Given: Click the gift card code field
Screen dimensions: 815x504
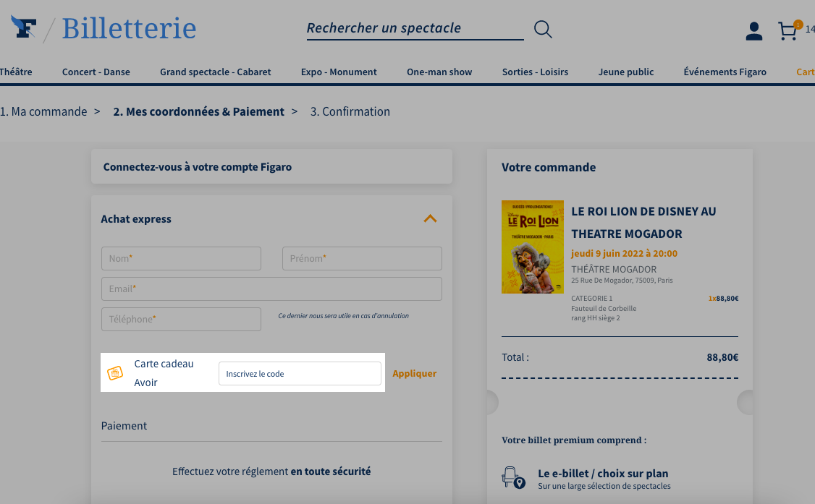Looking at the screenshot, I should point(300,374).
